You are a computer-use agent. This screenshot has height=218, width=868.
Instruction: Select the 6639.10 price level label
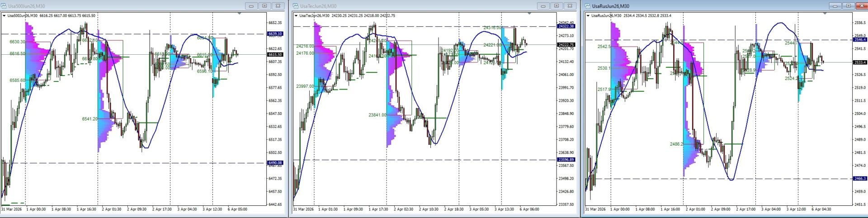point(275,34)
